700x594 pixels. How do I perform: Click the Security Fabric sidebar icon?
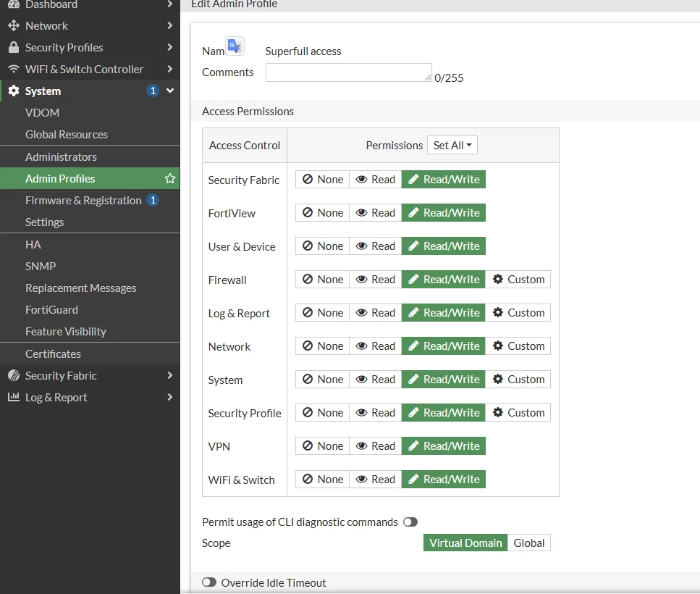click(x=14, y=376)
